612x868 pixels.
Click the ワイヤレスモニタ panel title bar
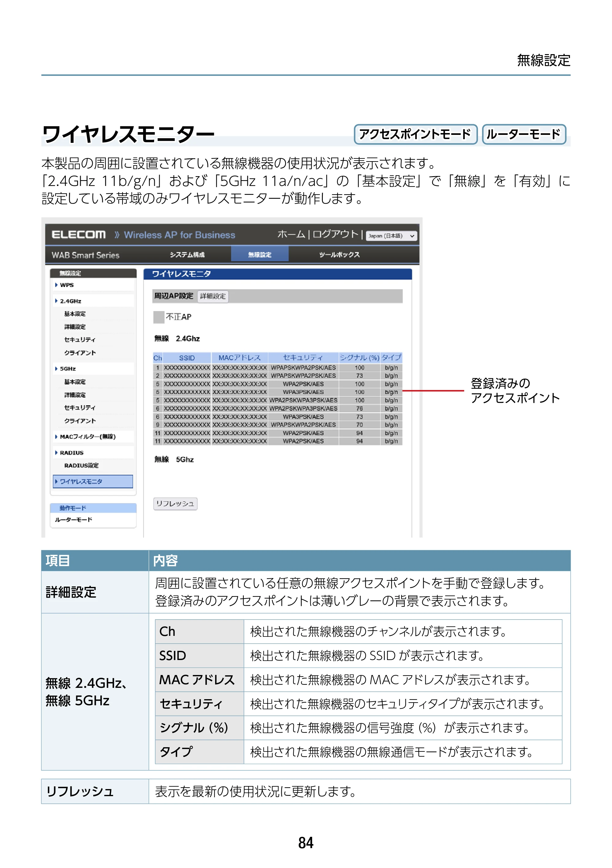(277, 274)
